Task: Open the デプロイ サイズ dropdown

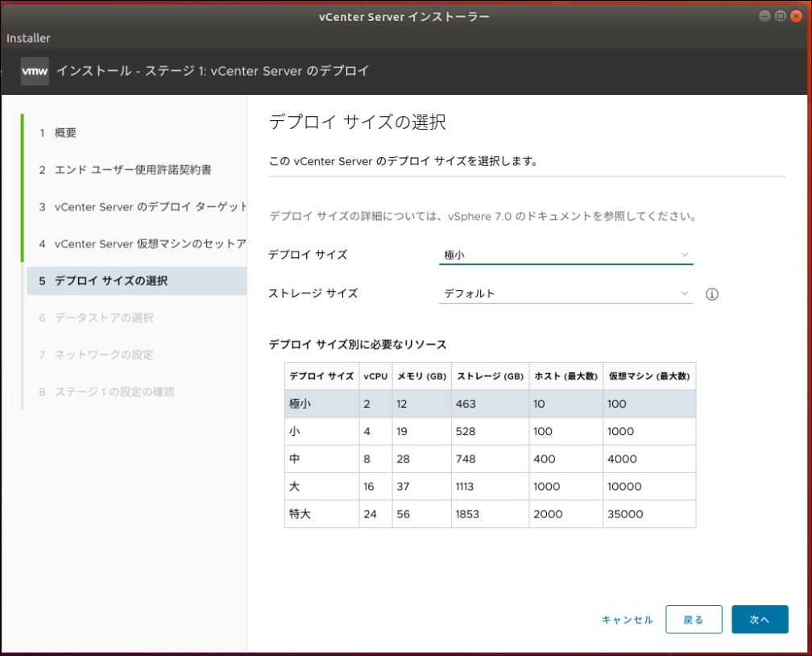Action: tap(565, 255)
